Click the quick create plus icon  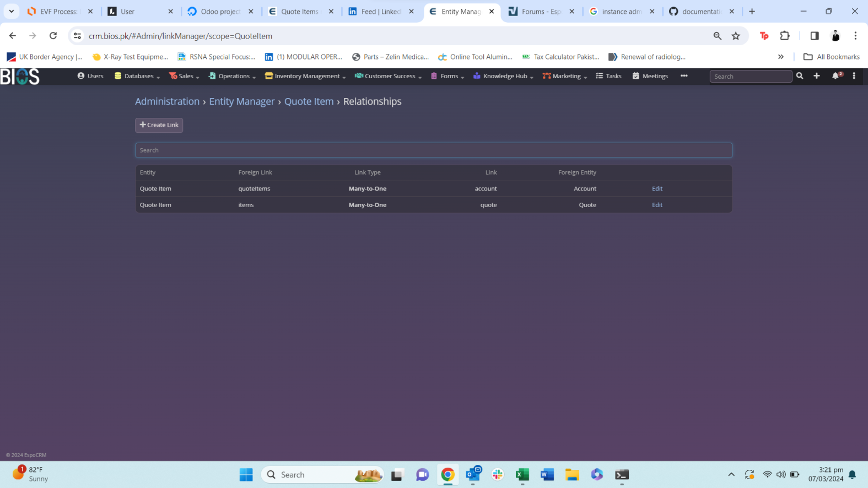(x=817, y=76)
